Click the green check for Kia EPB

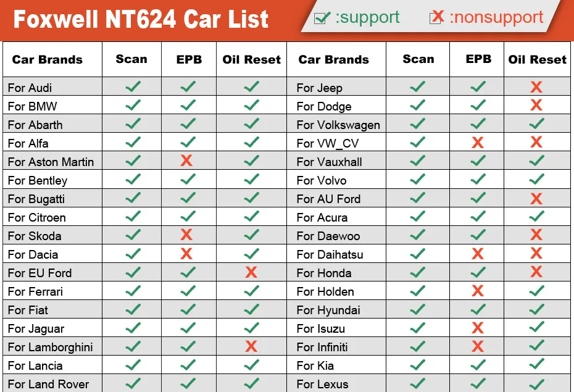click(x=478, y=365)
